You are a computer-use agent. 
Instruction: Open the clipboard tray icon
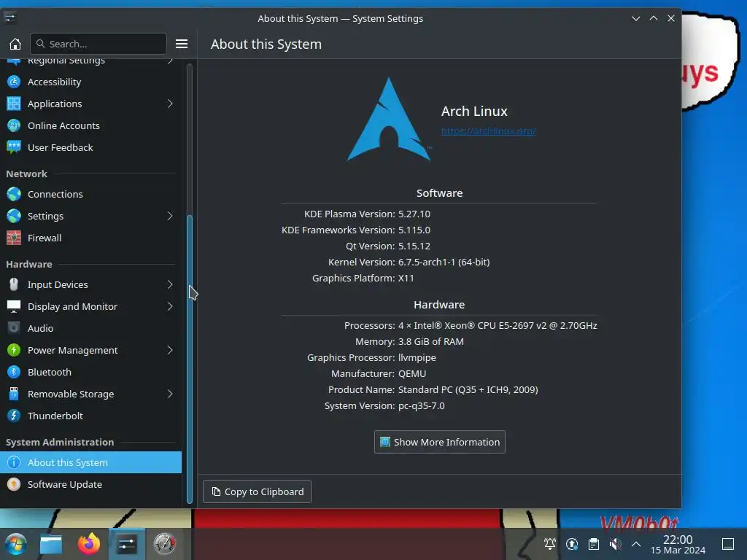[x=594, y=544]
